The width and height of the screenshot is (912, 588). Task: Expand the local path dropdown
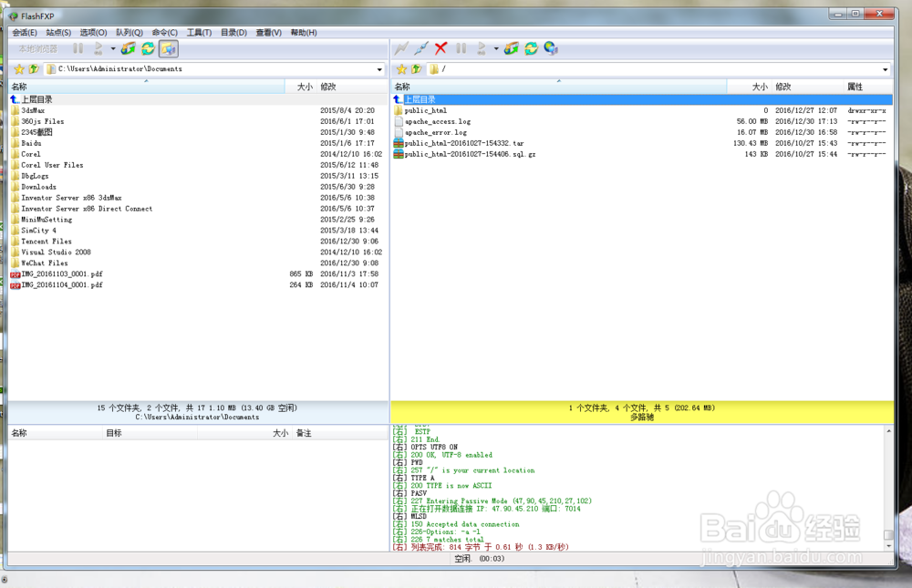pos(379,69)
